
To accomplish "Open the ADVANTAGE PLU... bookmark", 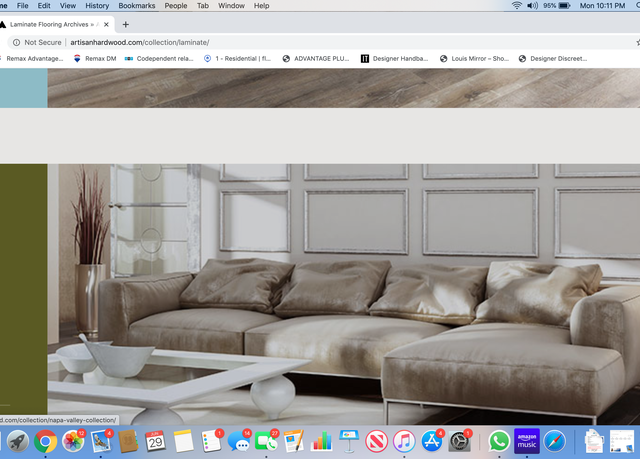I will pyautogui.click(x=316, y=59).
